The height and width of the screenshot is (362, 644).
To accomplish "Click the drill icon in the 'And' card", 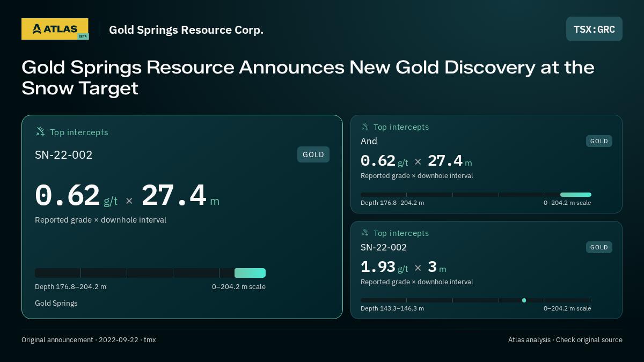I will 365,127.
